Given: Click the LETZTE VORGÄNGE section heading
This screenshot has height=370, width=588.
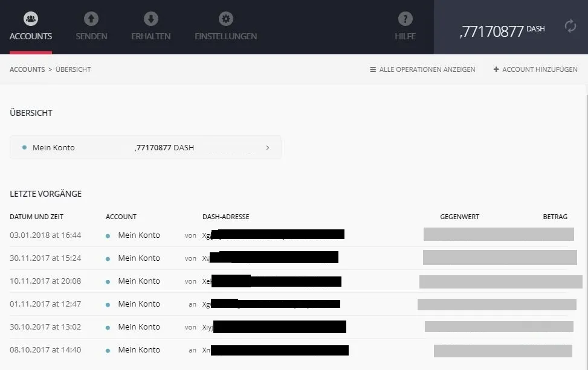Looking at the screenshot, I should tap(45, 194).
